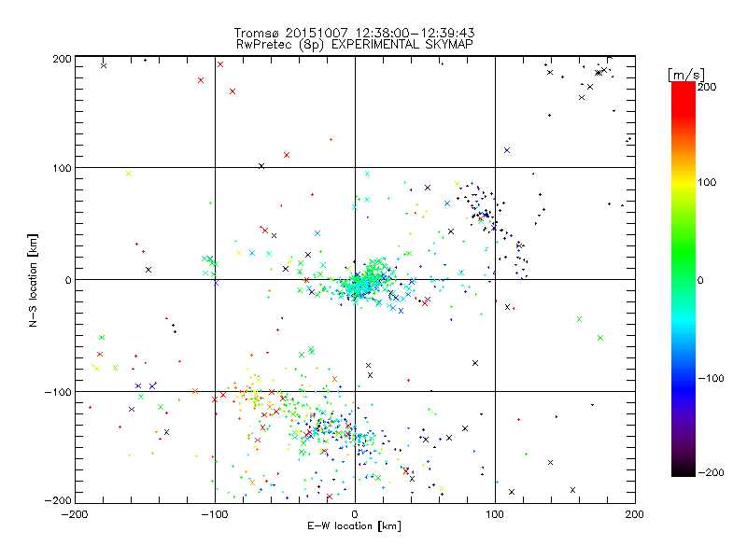Click the '100' tick label on the E-W axis
This screenshot has height=560, width=747.
[x=495, y=514]
